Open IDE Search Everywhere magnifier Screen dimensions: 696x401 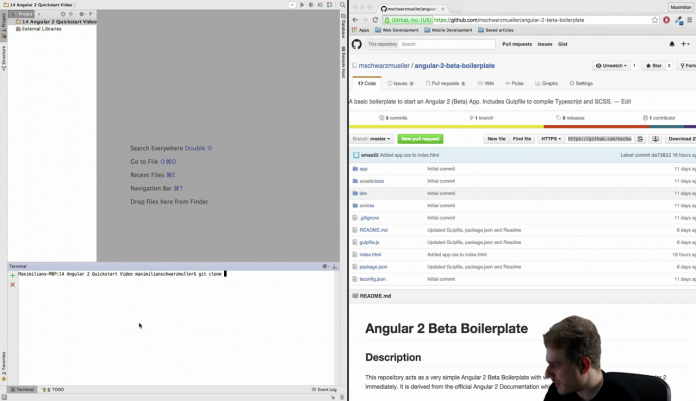click(x=342, y=5)
